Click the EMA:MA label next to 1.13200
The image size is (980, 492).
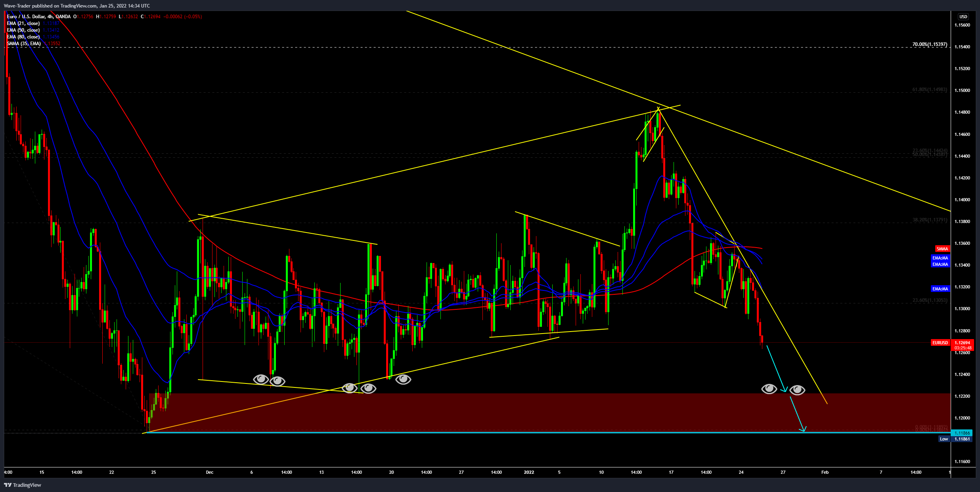pos(940,289)
